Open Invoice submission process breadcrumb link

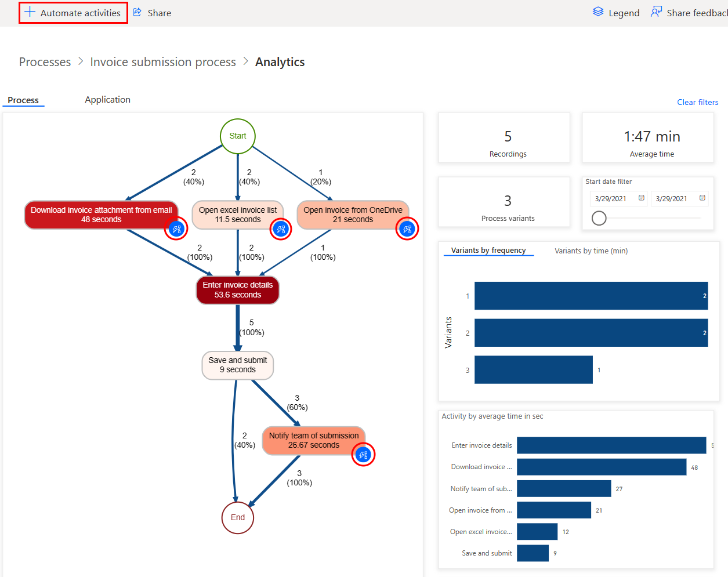click(x=162, y=61)
